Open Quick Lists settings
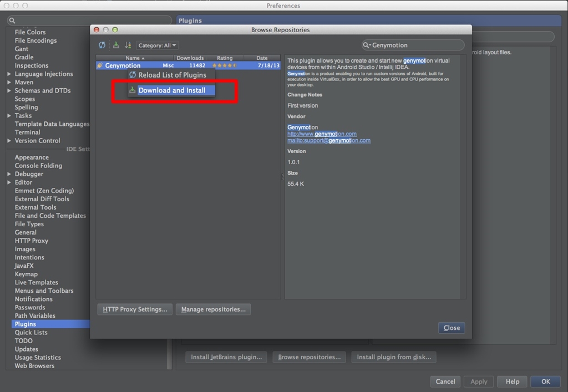The height and width of the screenshot is (392, 568). coord(31,332)
